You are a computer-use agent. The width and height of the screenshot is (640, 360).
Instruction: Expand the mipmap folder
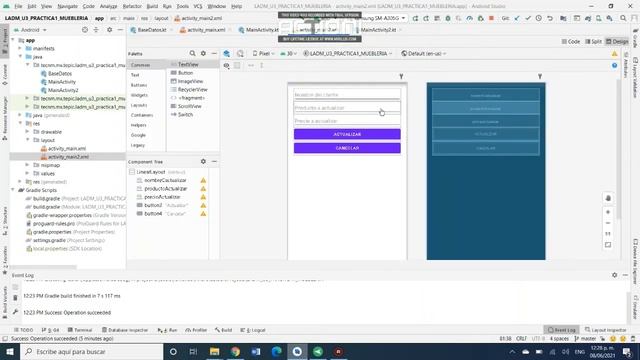click(27, 165)
